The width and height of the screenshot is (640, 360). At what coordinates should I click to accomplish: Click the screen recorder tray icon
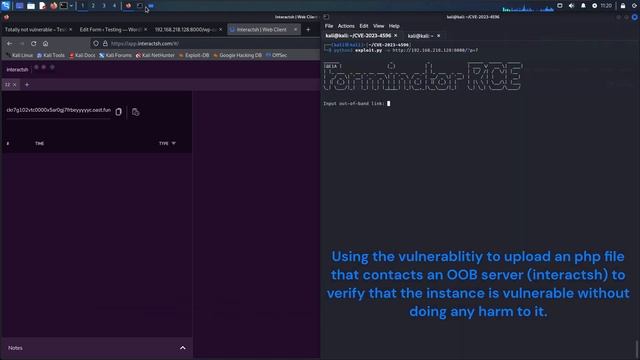560,6
